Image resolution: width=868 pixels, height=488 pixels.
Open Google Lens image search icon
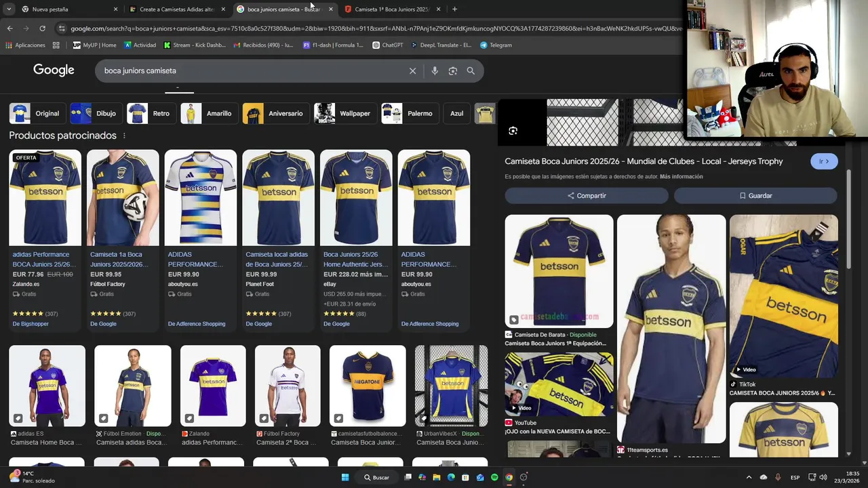point(453,70)
